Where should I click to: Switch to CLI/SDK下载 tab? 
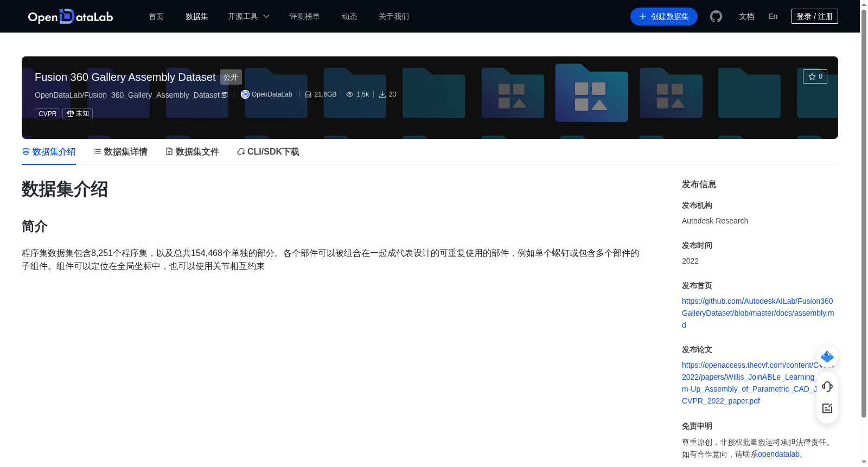click(268, 152)
